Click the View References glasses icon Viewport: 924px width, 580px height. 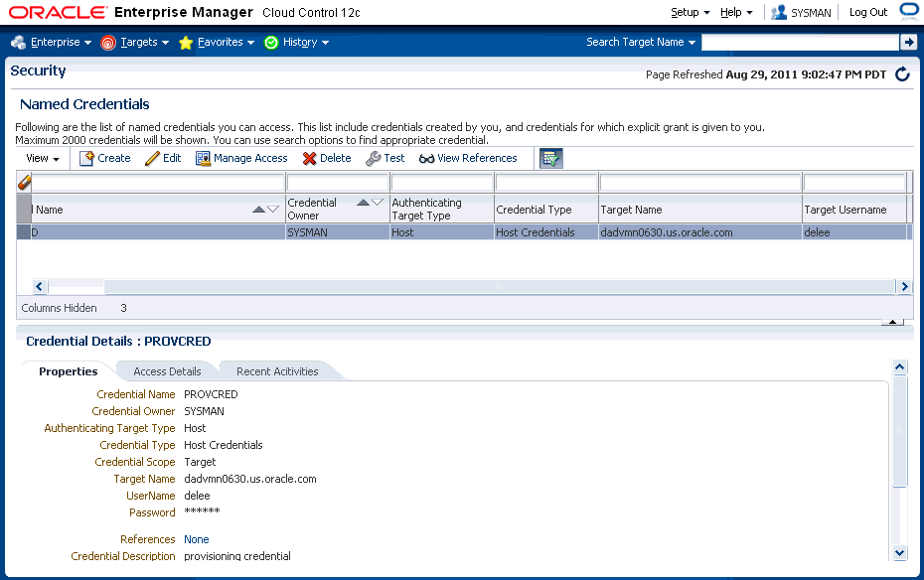point(426,158)
